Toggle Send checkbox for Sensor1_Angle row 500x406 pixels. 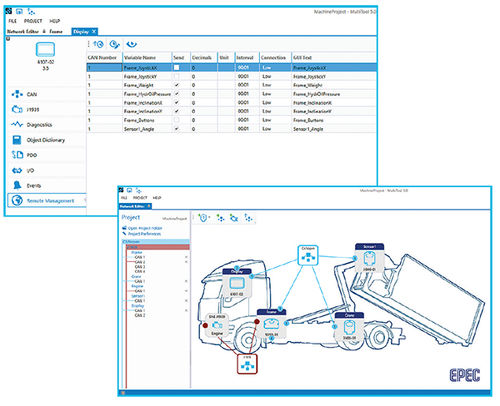pyautogui.click(x=177, y=128)
